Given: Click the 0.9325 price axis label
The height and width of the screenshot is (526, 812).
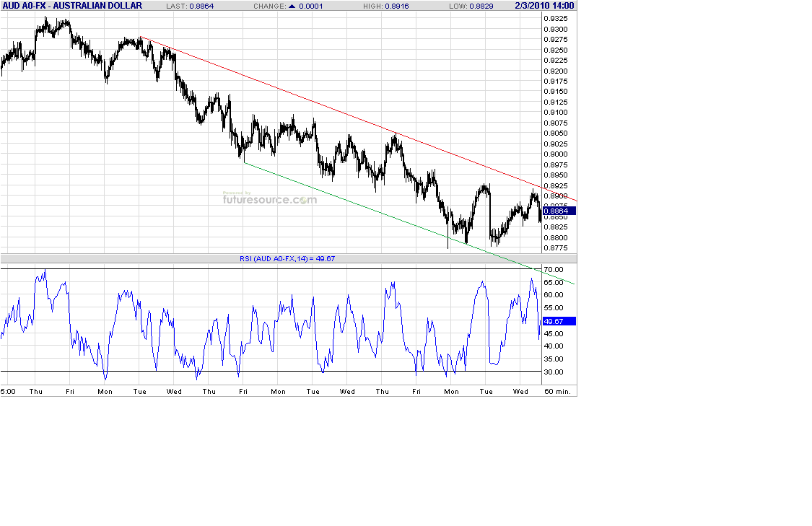Looking at the screenshot, I should [556, 19].
